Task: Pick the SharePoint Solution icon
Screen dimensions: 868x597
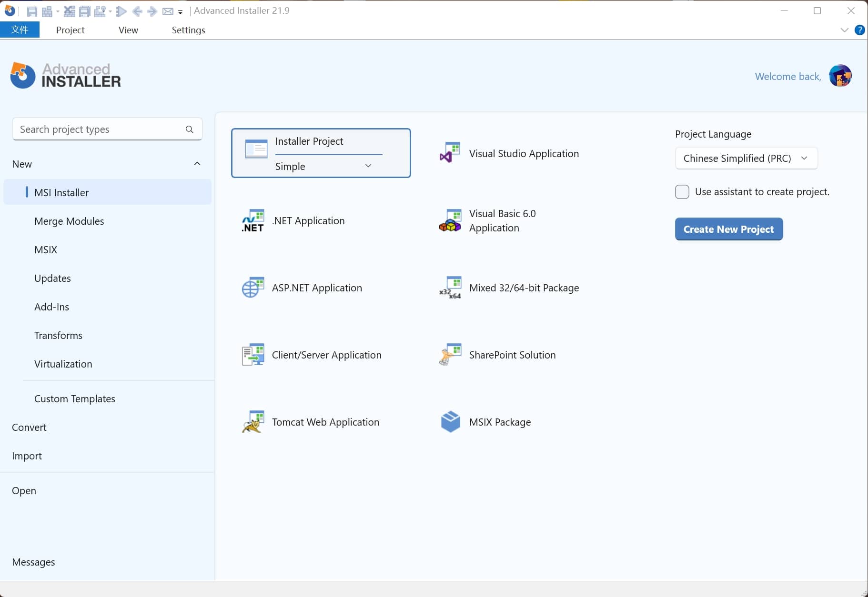Action: (450, 355)
